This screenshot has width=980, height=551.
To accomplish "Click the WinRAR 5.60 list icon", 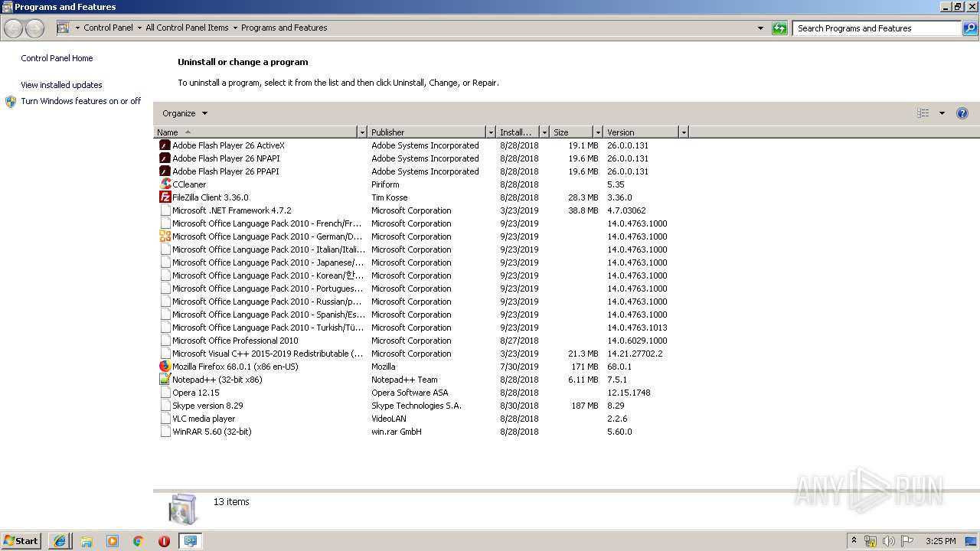I will [165, 432].
